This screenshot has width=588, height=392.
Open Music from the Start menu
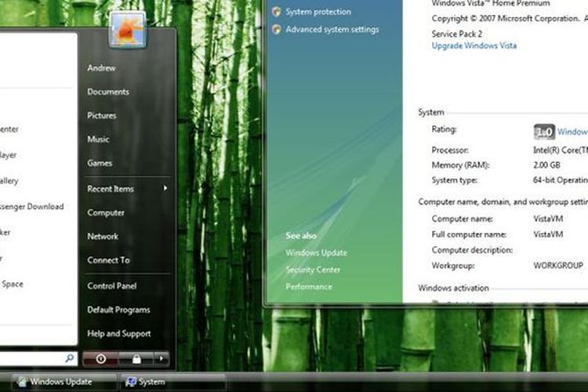click(98, 140)
